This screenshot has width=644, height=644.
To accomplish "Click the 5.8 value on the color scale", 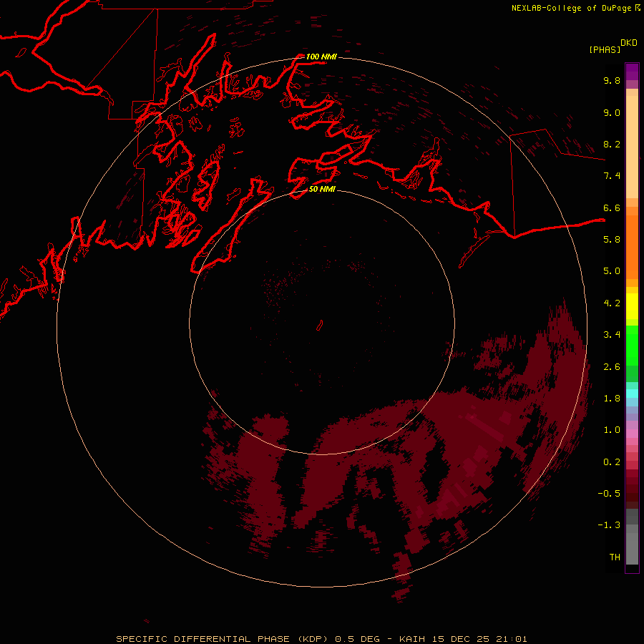I will [612, 240].
